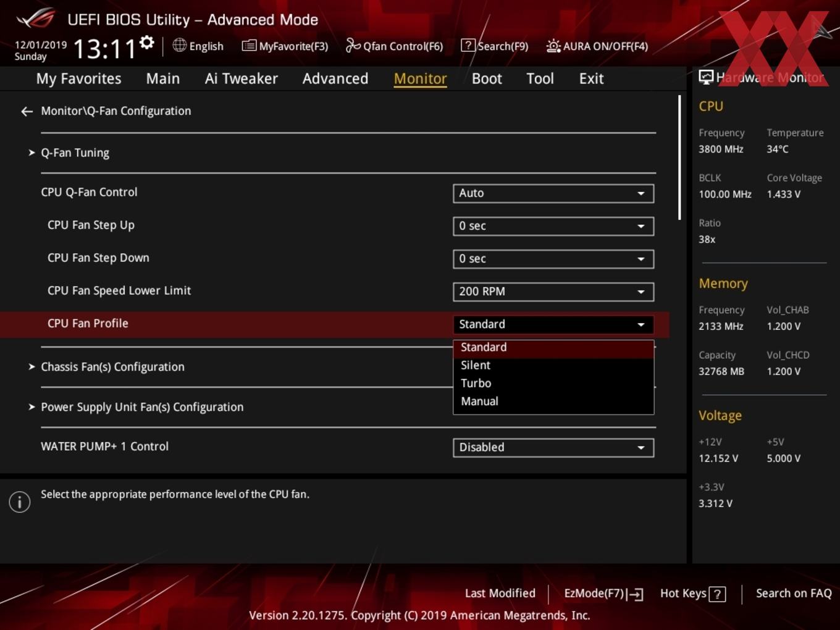Click the 5.000 V reading

pyautogui.click(x=783, y=459)
